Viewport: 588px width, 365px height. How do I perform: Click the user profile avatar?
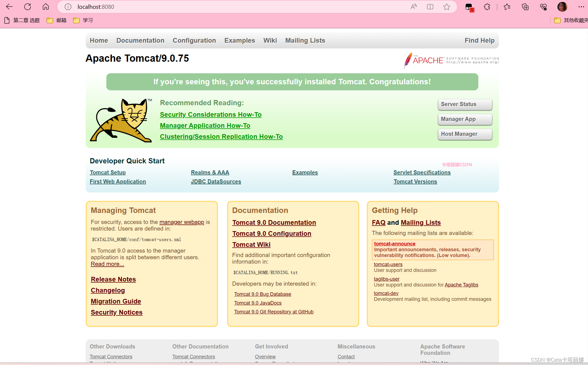coord(562,7)
